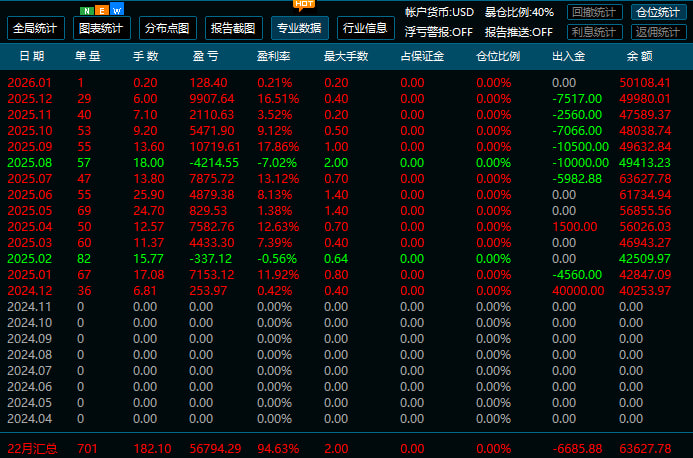Click balance 49413.23
Image resolution: width=693 pixels, height=458 pixels.
pyautogui.click(x=645, y=163)
